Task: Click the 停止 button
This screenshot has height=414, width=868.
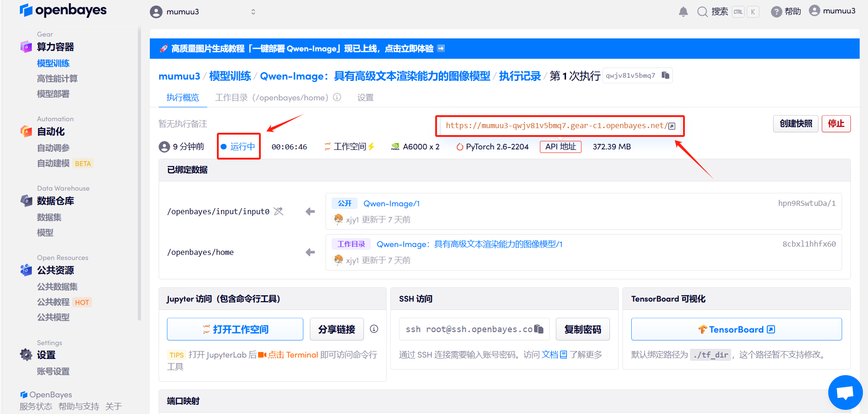Action: (x=836, y=124)
